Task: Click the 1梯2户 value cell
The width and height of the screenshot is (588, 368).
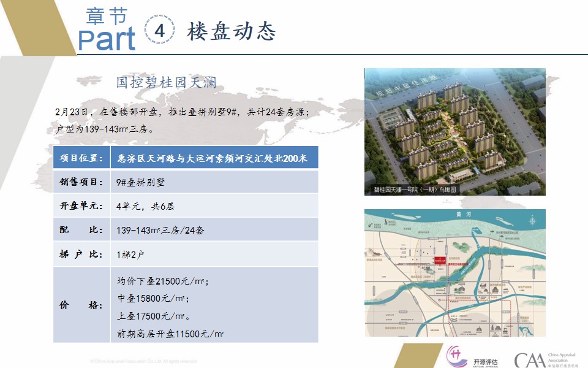Action: tap(214, 254)
